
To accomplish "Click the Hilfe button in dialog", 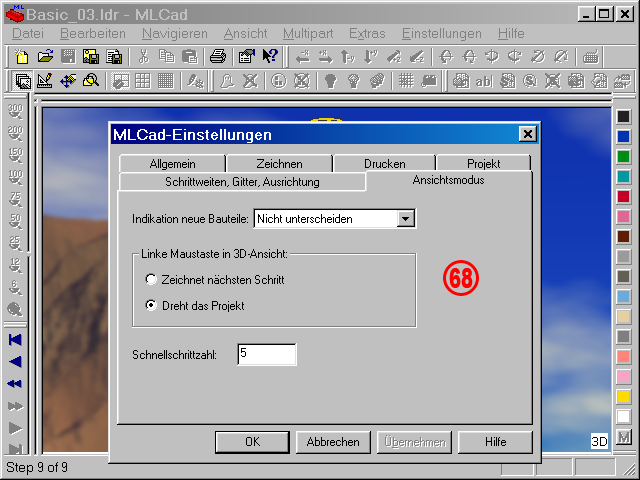I will coord(496,442).
